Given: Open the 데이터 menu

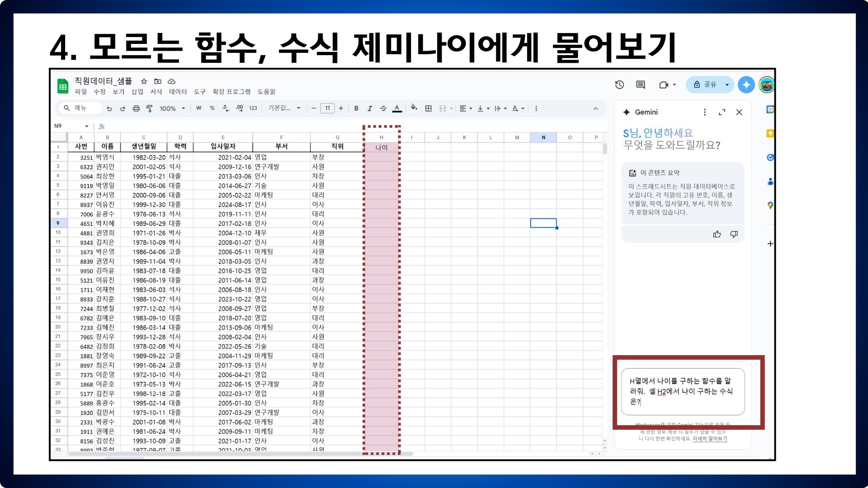Looking at the screenshot, I should [178, 92].
